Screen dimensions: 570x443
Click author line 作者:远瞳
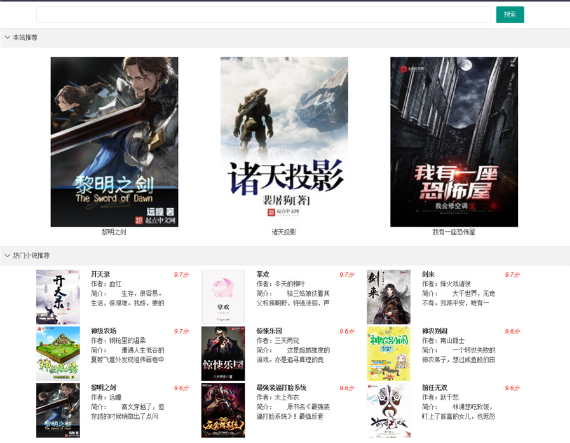coord(106,397)
